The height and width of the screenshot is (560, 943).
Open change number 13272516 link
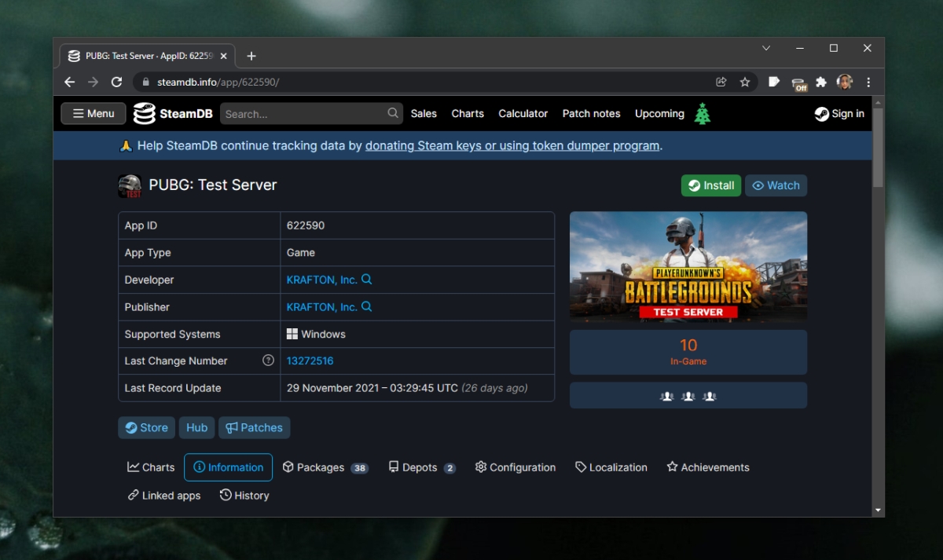pyautogui.click(x=310, y=361)
